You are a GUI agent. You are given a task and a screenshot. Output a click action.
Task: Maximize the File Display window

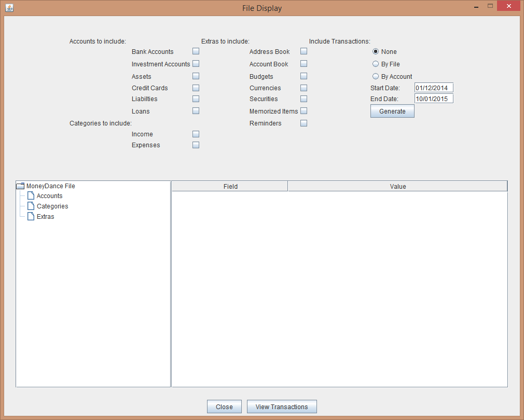click(x=490, y=6)
